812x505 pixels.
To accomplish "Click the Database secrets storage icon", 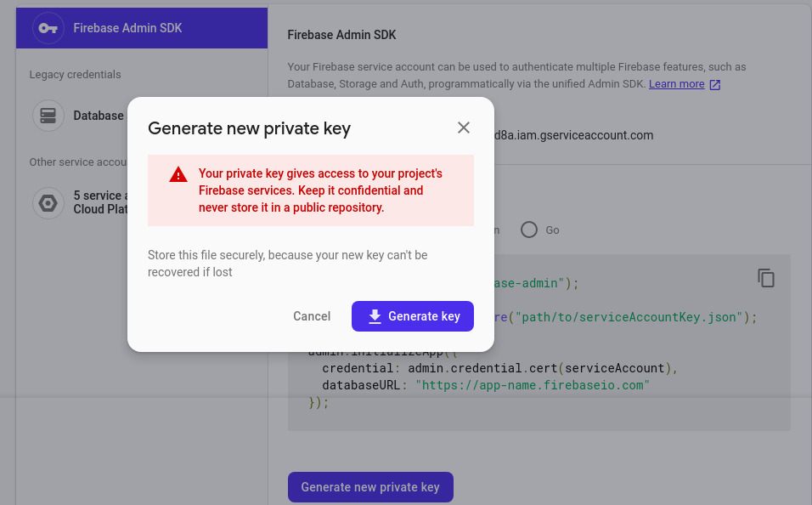I will [48, 115].
